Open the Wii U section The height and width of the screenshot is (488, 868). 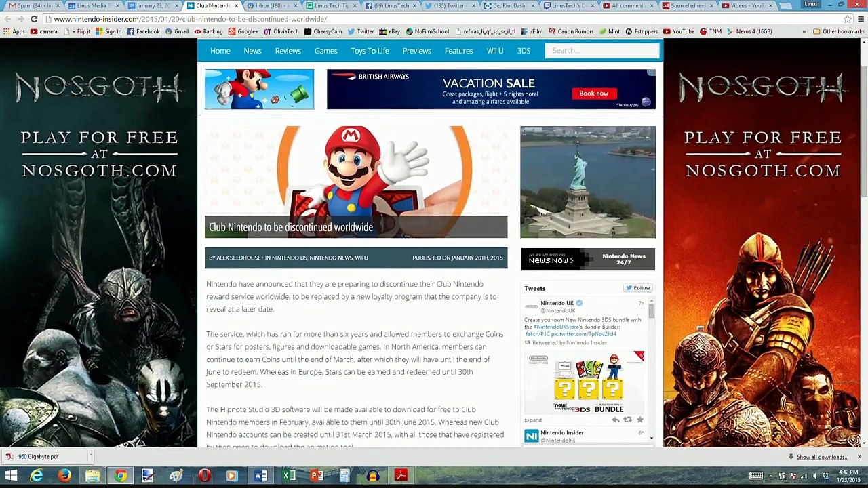[495, 51]
